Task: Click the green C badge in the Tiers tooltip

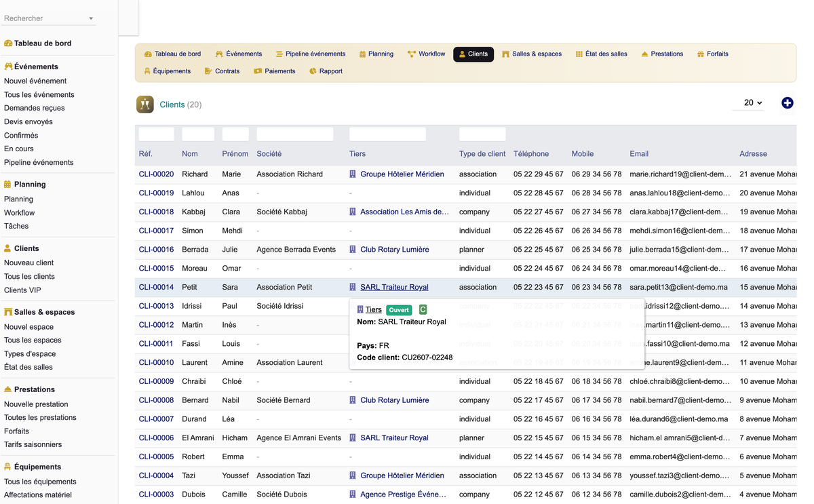Action: 423,310
